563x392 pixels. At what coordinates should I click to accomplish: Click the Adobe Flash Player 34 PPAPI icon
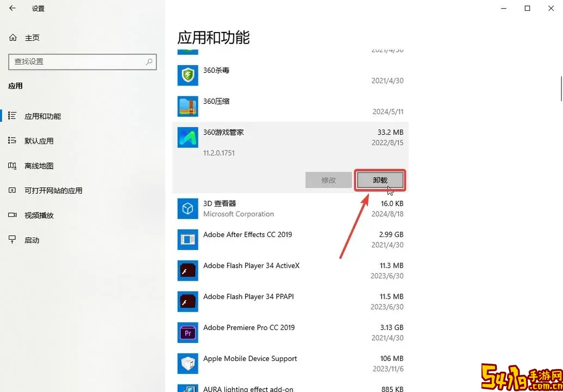pyautogui.click(x=188, y=301)
